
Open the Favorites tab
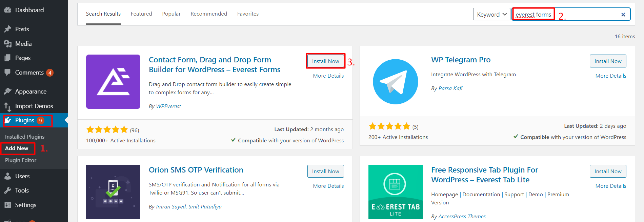pos(248,14)
